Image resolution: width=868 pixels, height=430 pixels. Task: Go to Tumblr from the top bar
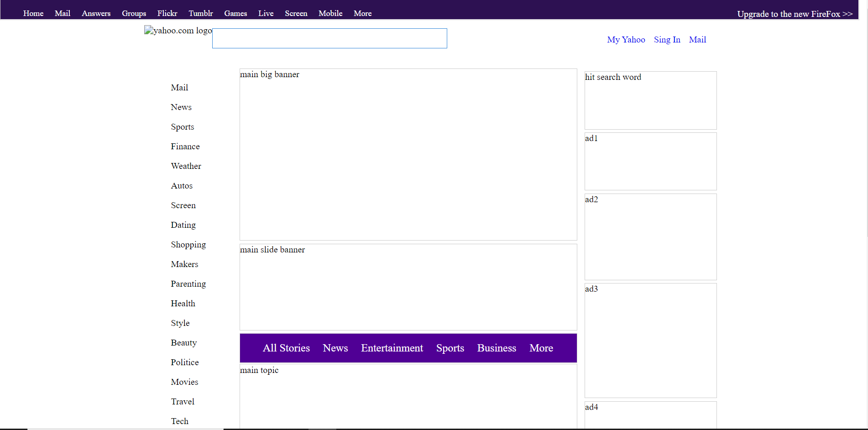tap(201, 13)
